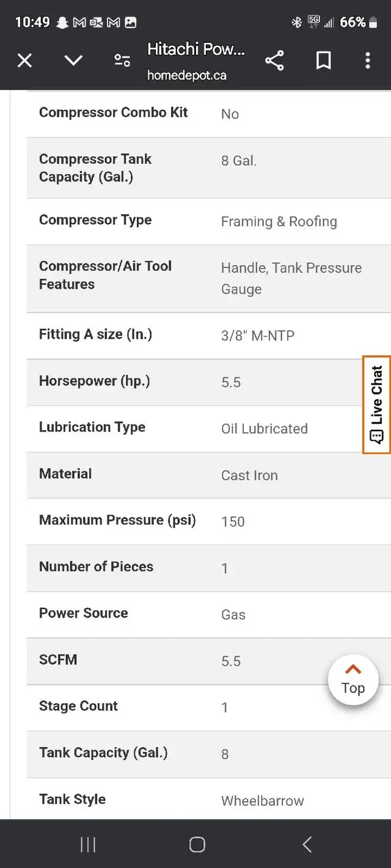Tap the Power Source Gas value
The height and width of the screenshot is (868, 391).
[233, 615]
